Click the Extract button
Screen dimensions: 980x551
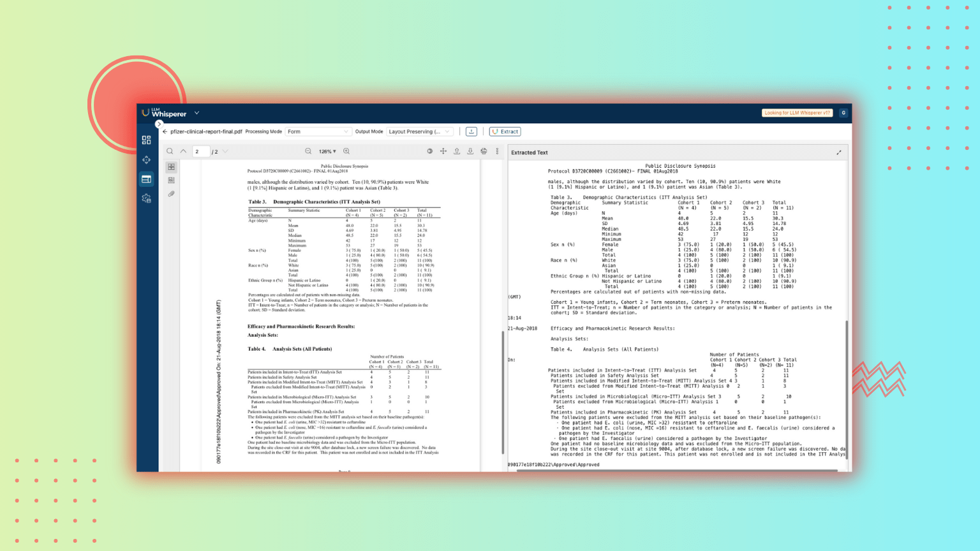click(505, 131)
